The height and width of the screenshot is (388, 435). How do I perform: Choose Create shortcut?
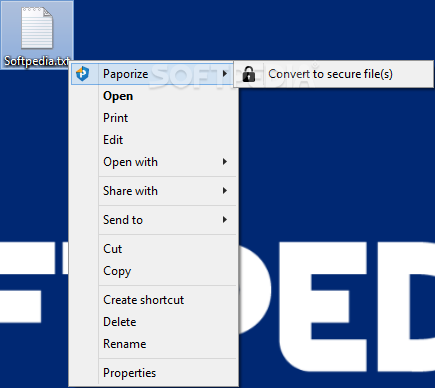(153, 300)
